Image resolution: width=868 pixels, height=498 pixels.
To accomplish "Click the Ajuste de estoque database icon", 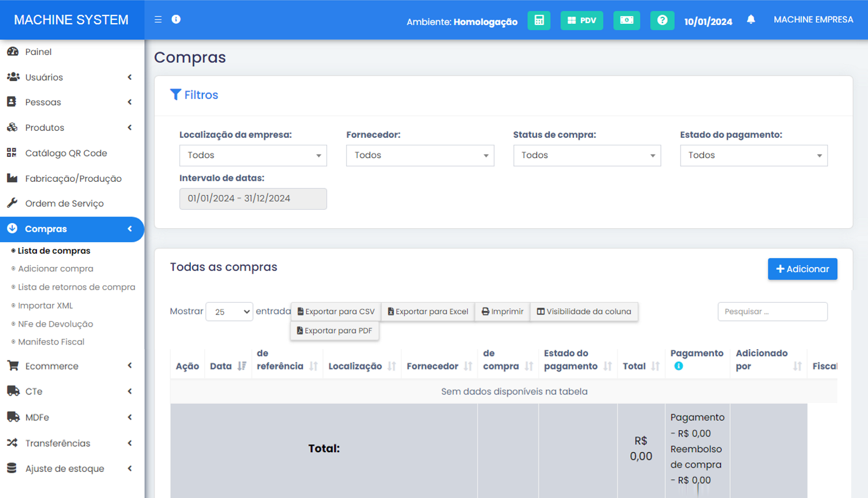I will (x=12, y=468).
